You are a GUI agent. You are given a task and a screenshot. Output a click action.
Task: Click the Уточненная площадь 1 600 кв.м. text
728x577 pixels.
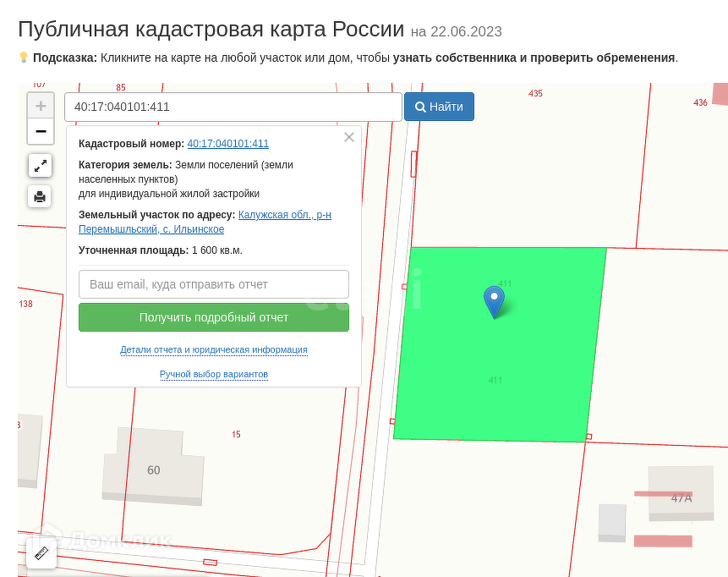click(x=161, y=250)
